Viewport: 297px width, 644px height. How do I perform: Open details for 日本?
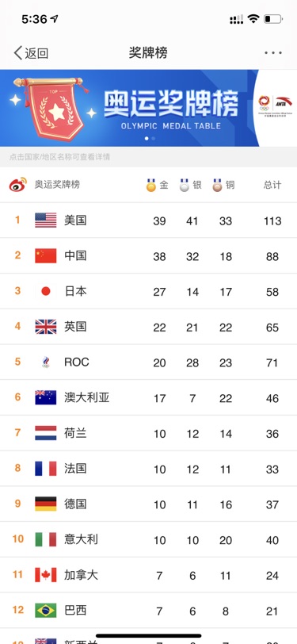75,291
